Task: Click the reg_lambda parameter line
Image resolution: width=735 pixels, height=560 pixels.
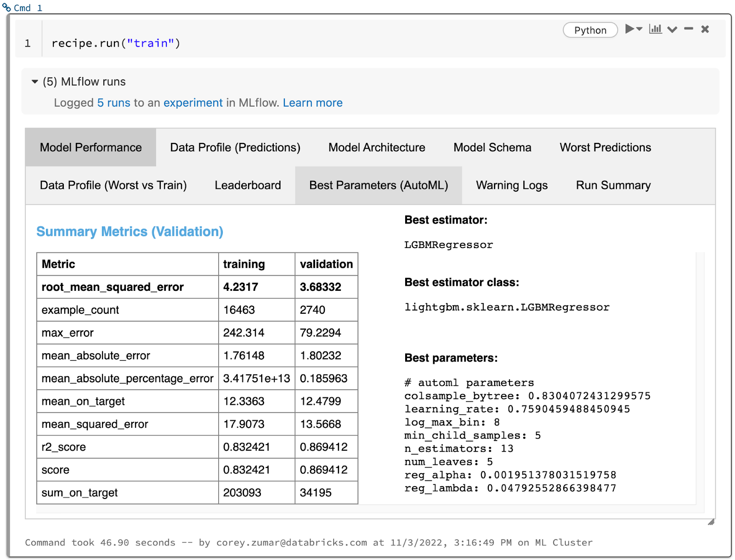Action: (510, 488)
